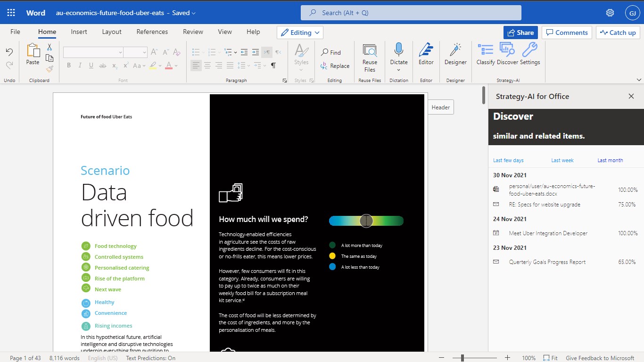Switch to the Layout tab
Image resolution: width=644 pixels, height=362 pixels.
coord(112,32)
